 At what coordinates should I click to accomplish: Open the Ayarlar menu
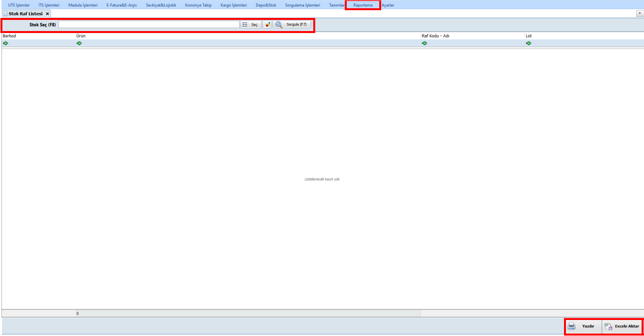point(387,5)
